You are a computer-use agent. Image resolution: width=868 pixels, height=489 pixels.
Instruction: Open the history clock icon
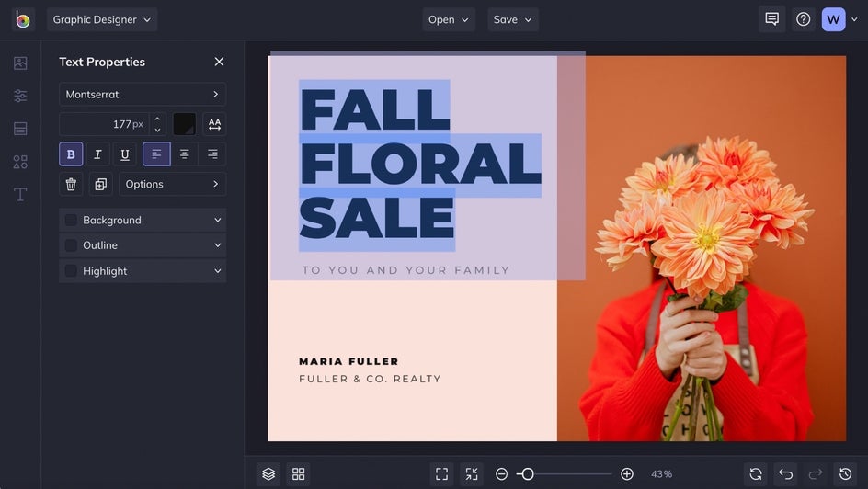(845, 474)
